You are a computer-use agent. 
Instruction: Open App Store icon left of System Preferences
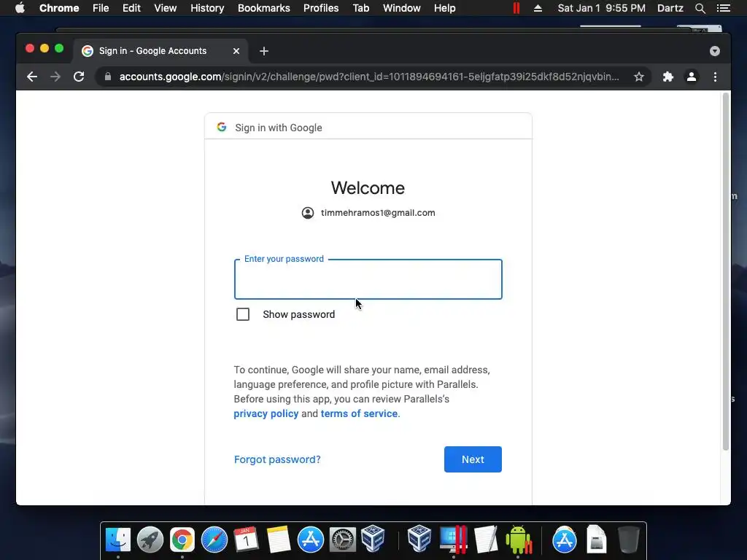pyautogui.click(x=311, y=540)
